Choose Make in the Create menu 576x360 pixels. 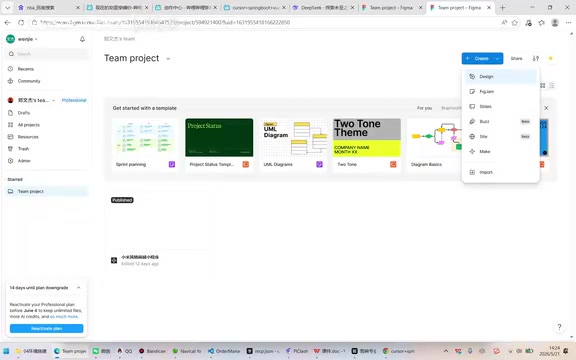500,151
